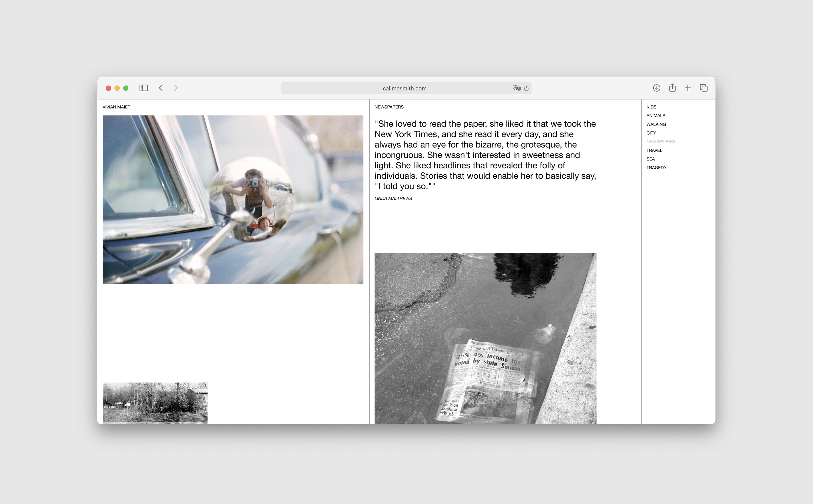Open the CITY category link

click(x=651, y=133)
